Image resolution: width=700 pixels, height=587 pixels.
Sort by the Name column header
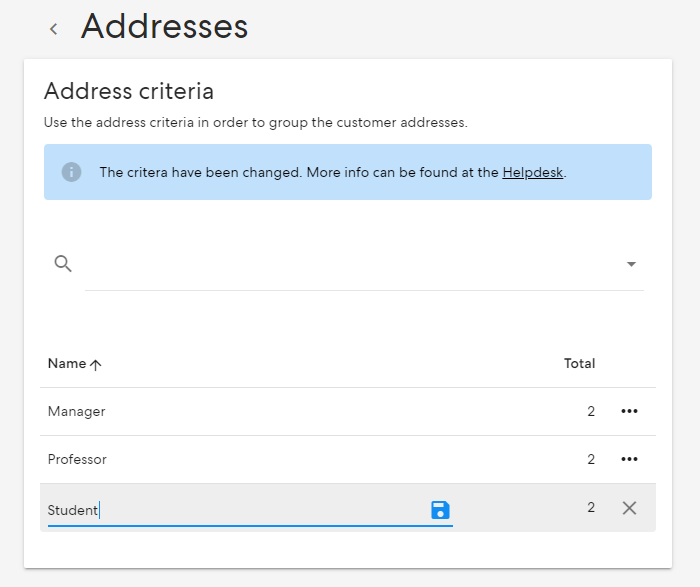click(67, 363)
